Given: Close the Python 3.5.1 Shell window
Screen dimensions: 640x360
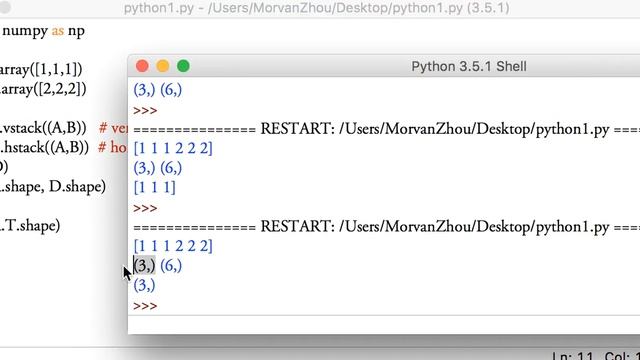Looking at the screenshot, I should 142,66.
